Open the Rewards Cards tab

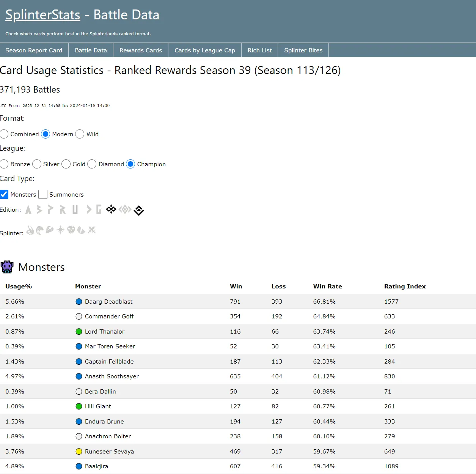coord(141,50)
